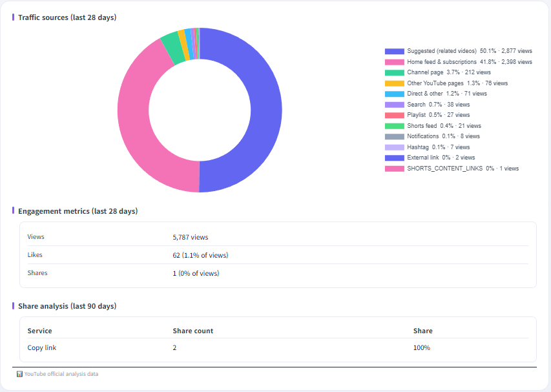Click the Shorts feed legend swatch
Image resolution: width=551 pixels, height=392 pixels.
pos(394,126)
